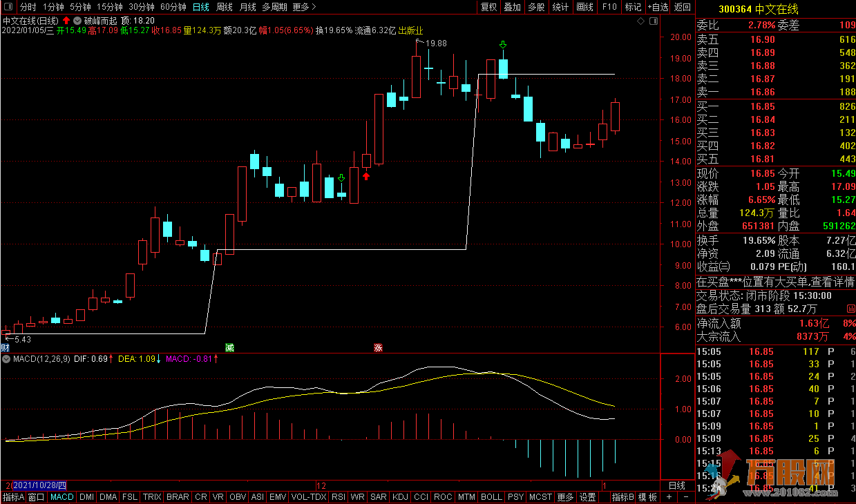Zoom in with the plus button

click(x=669, y=497)
